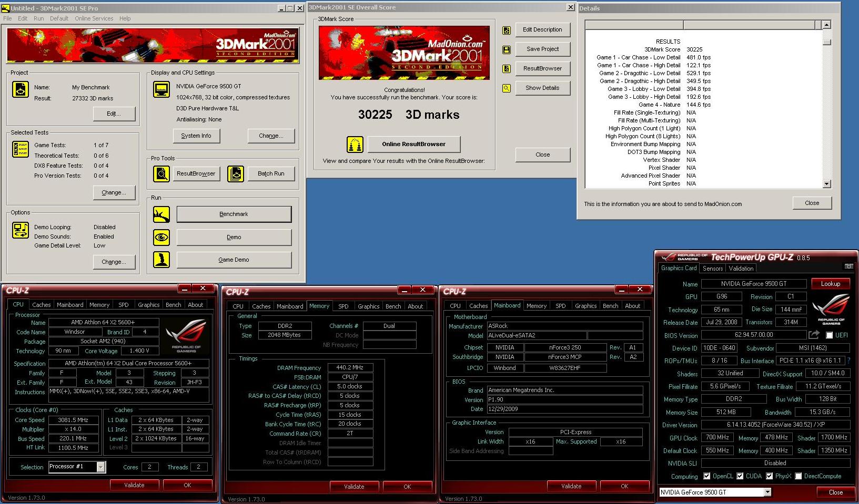Image resolution: width=859 pixels, height=504 pixels.
Task: Click the ResultBrowser icon in score window
Action: (x=507, y=69)
